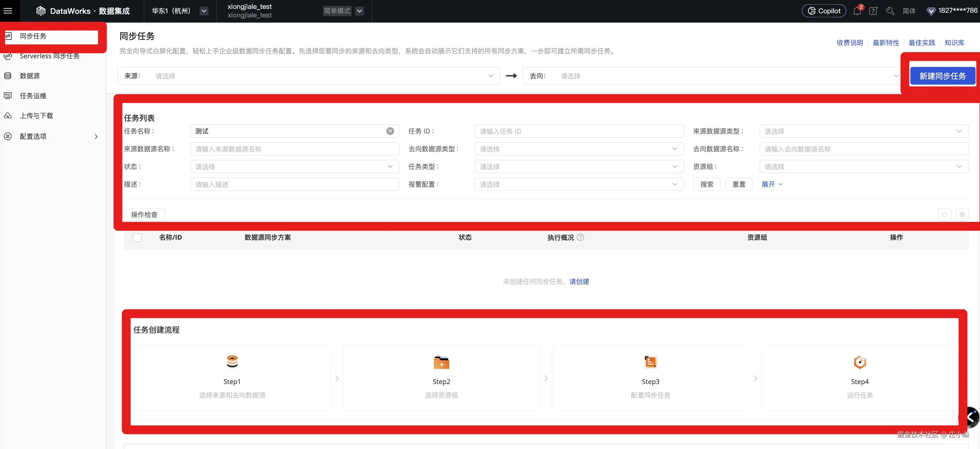980x449 pixels.
Task: Go to 数据源 in the sidebar
Action: (x=30, y=76)
